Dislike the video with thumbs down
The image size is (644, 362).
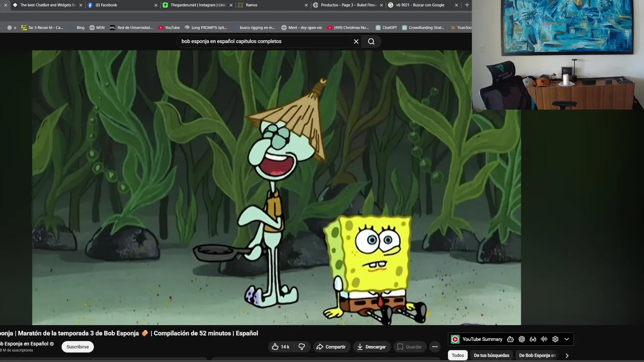coord(302,347)
